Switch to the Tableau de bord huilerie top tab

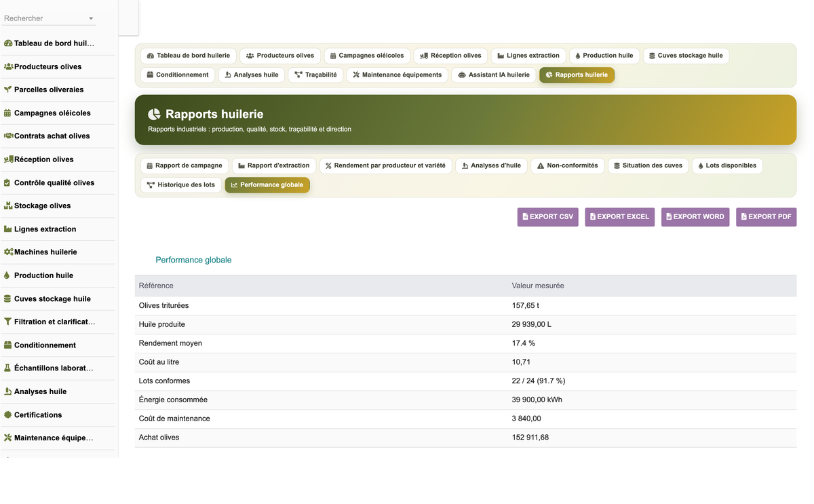[189, 56]
